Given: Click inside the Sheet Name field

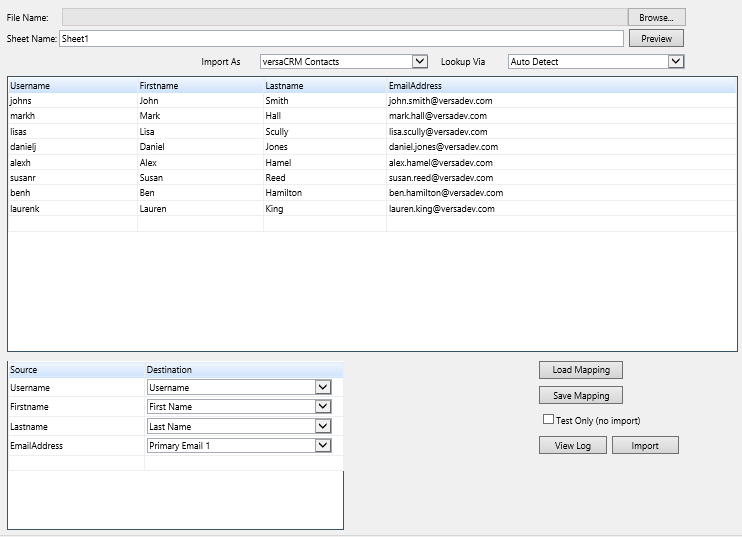Looking at the screenshot, I should coord(341,39).
